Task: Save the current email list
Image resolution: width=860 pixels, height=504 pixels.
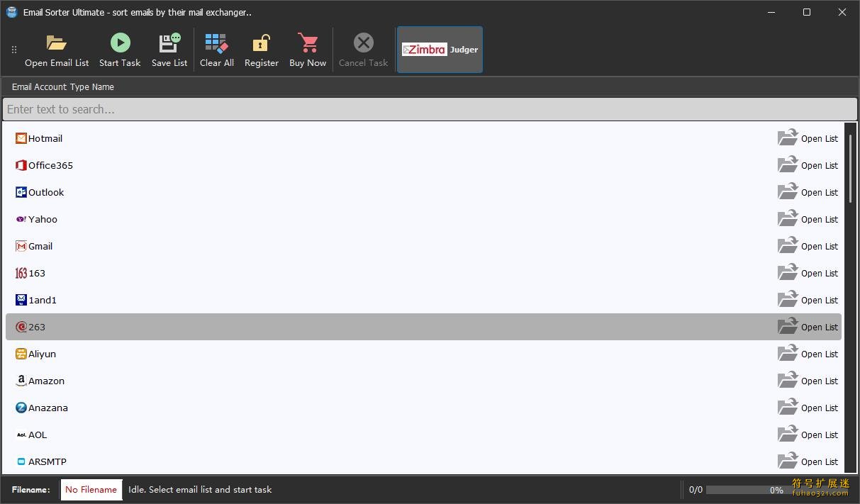Action: [x=169, y=48]
